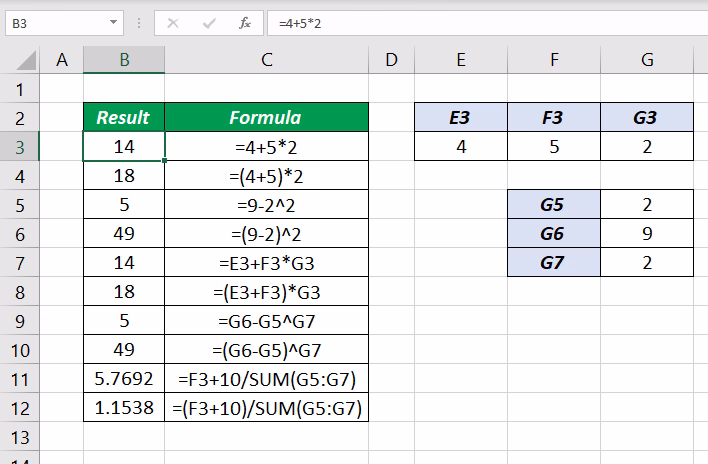Select cell showing =E3+F3*G3
This screenshot has width=708, height=464.
pos(266,262)
